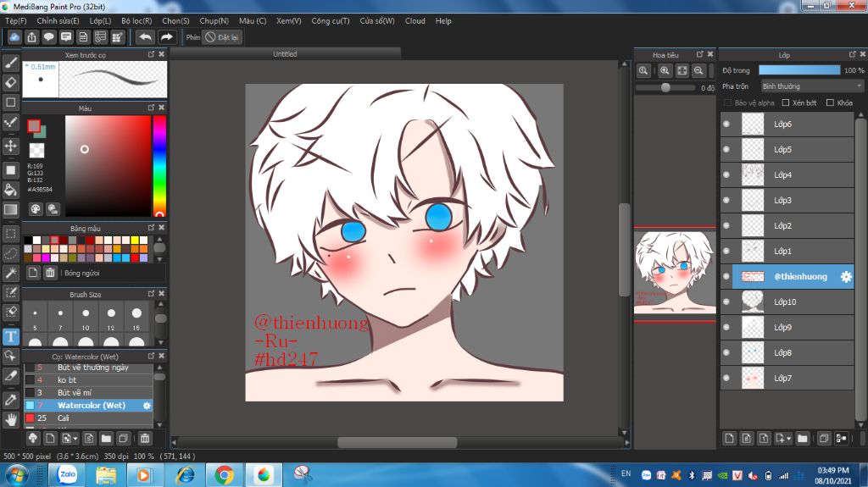The height and width of the screenshot is (487, 868).
Task: Duplicate the current layer
Action: coord(824,439)
